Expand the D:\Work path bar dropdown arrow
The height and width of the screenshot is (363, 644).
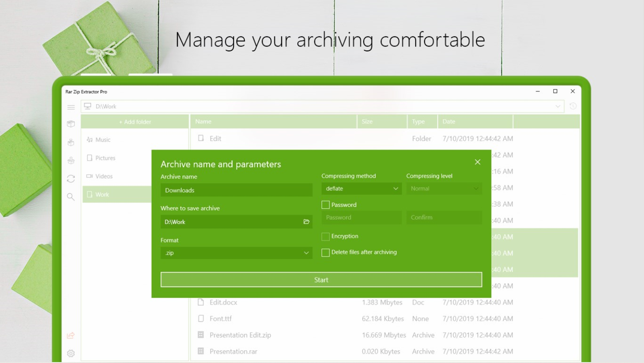pyautogui.click(x=558, y=106)
